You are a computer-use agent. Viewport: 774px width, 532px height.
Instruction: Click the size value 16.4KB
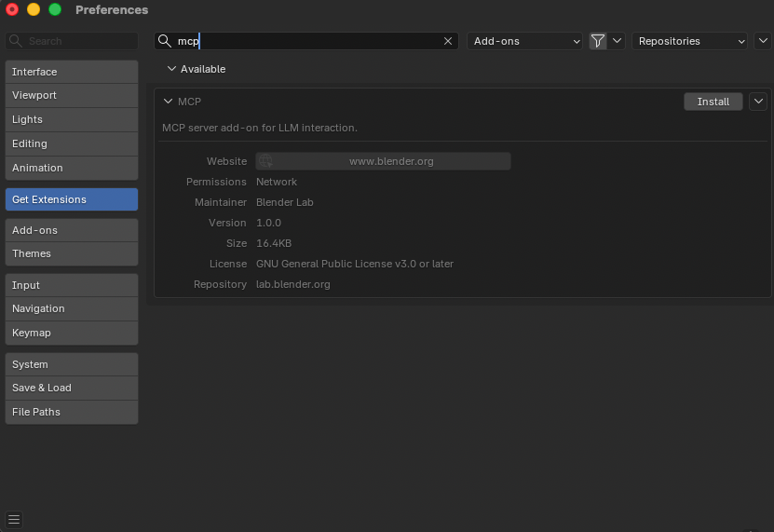click(274, 243)
